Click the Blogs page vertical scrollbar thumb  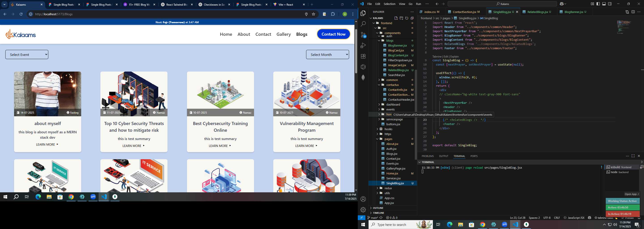tap(356, 51)
